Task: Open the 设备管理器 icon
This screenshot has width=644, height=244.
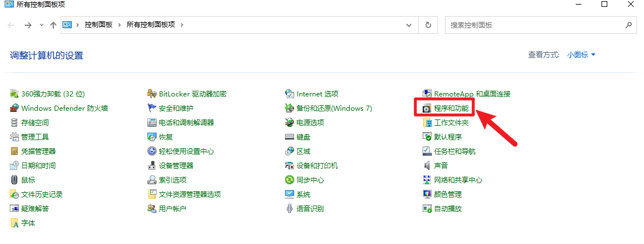Action: coord(152,166)
